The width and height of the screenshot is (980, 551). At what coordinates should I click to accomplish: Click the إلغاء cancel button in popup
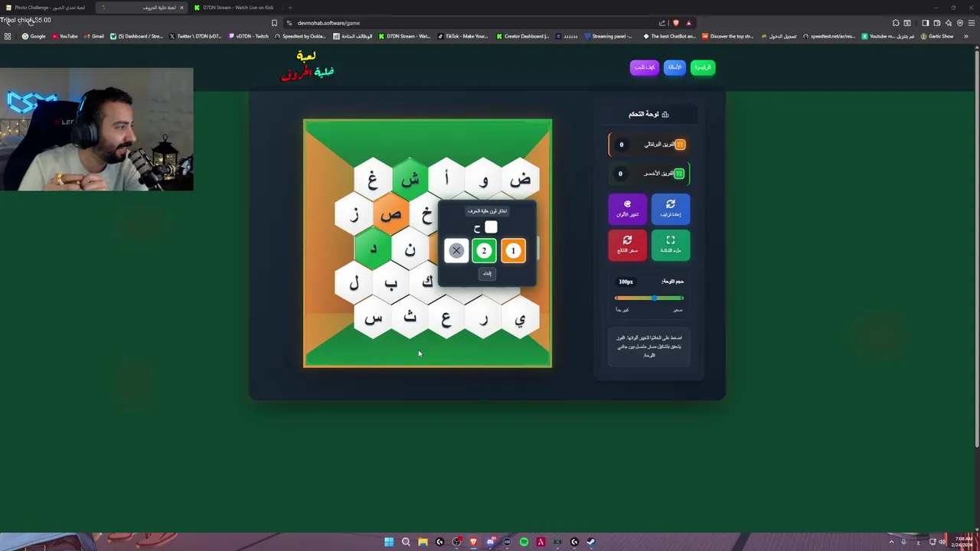487,273
